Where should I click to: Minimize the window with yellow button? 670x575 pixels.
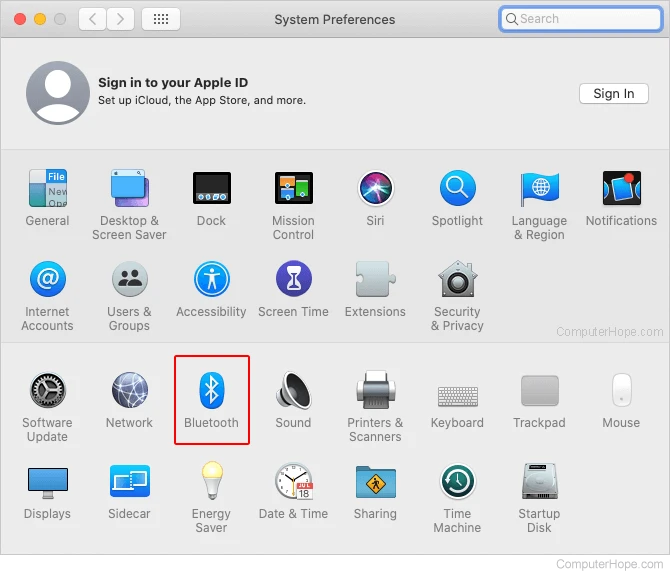click(40, 19)
